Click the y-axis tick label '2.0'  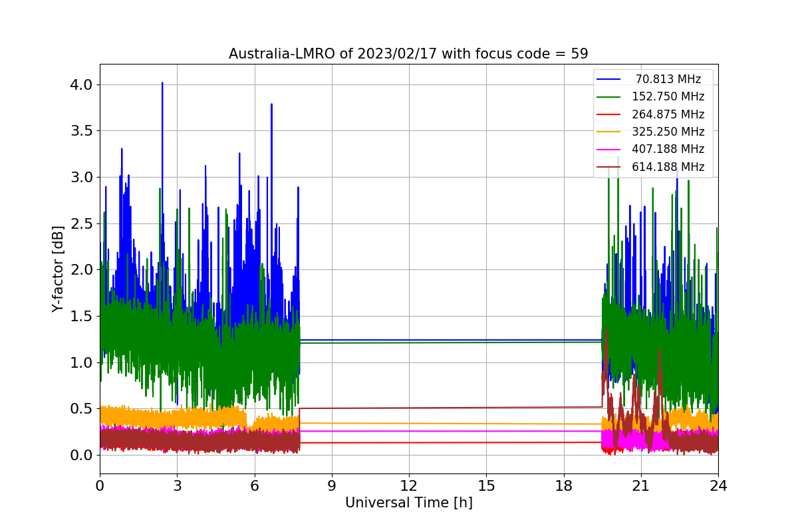80,270
